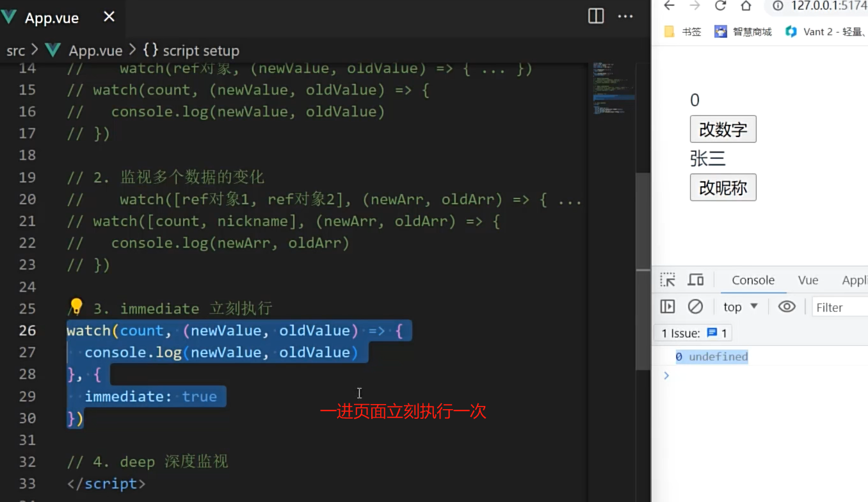Open the console sidebar panel icon
868x502 pixels.
point(667,307)
